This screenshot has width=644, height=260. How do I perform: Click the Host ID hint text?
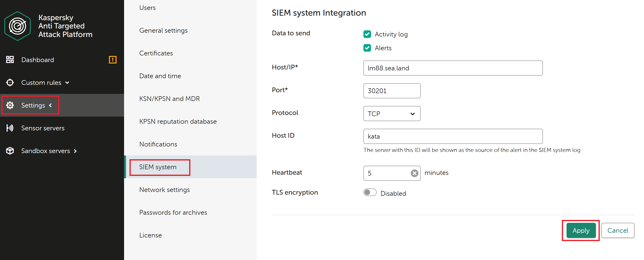472,150
